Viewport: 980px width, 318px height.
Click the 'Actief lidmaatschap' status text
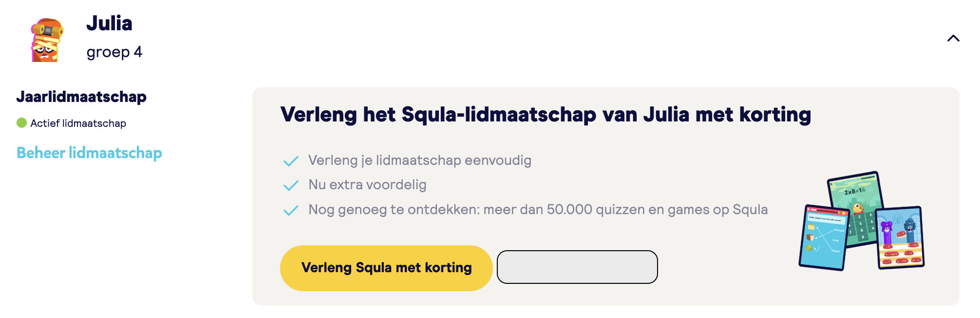click(x=78, y=123)
